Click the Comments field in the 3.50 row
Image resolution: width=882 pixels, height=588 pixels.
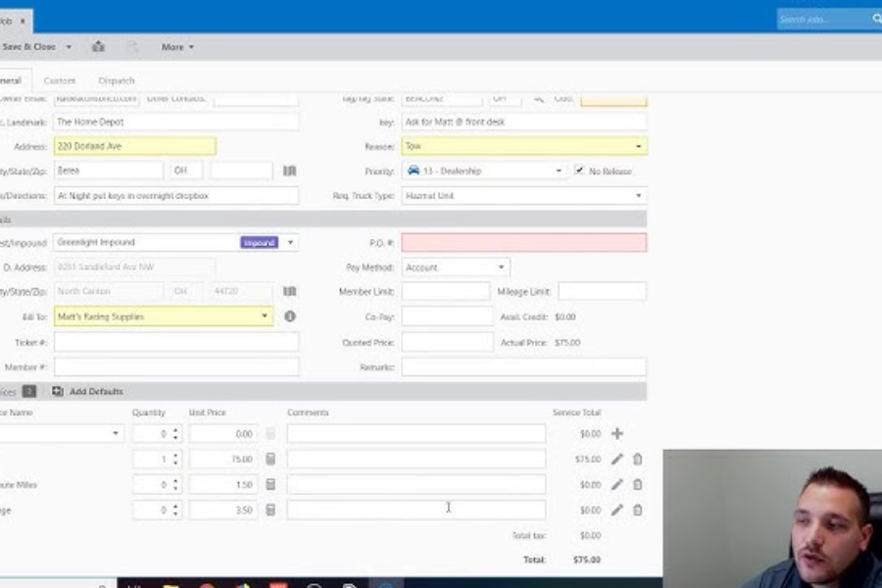[416, 510]
